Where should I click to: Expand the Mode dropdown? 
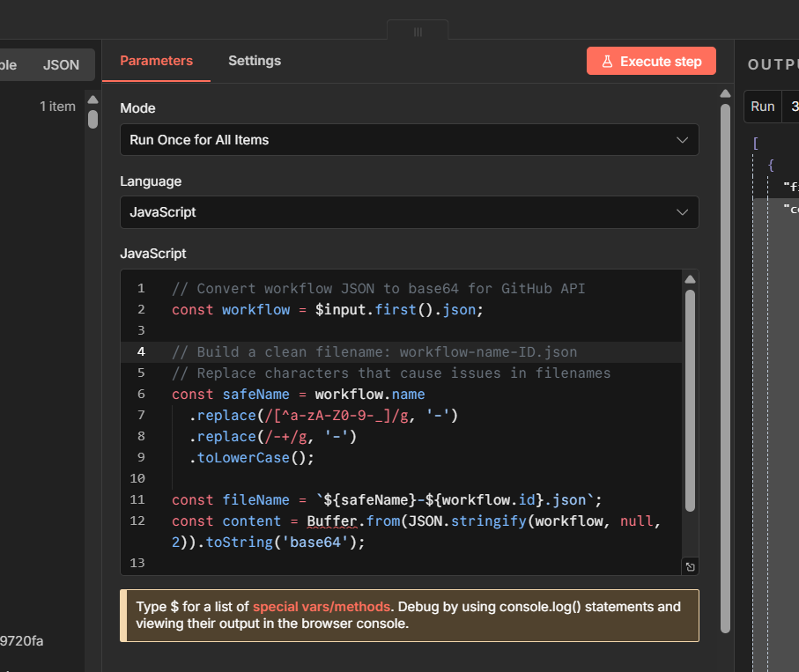coord(409,140)
